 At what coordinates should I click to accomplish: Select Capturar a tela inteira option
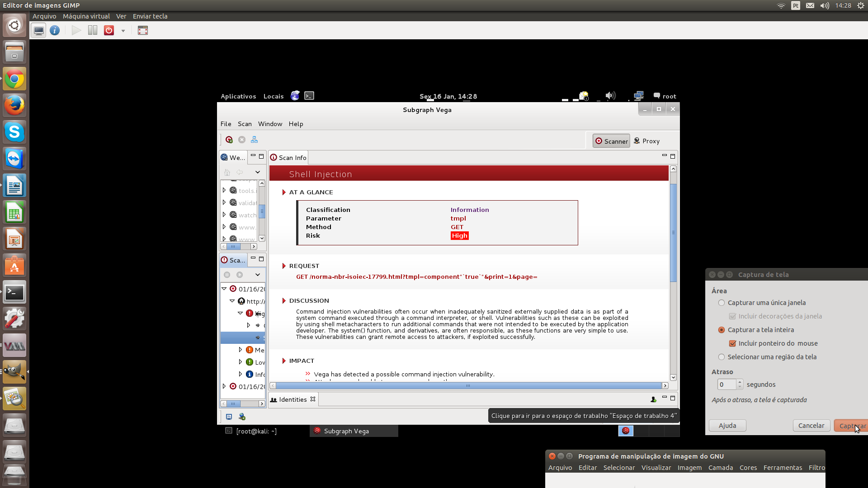point(722,330)
